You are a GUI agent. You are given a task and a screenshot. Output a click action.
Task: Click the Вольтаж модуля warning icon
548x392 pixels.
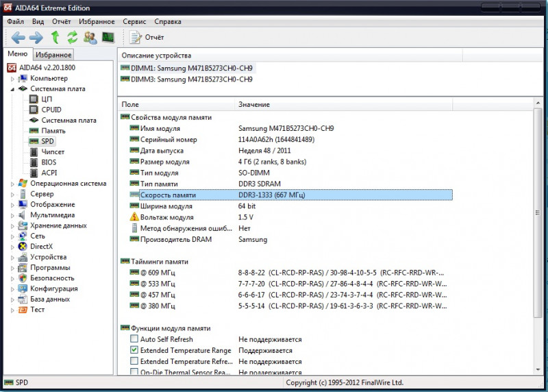134,217
